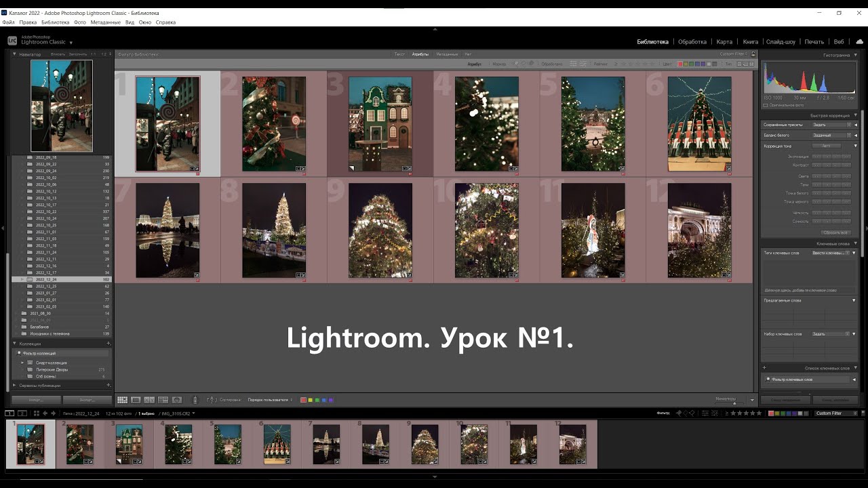Go back with filmstrip left arrow
Screen dimensions: 868x488
click(x=45, y=413)
